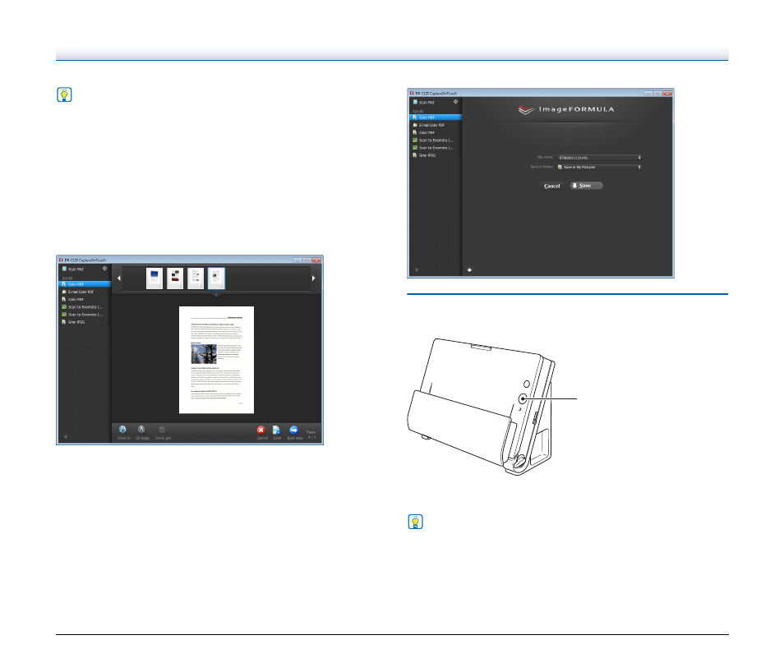Select lower Scan to Evernote job in save window
This screenshot has width=784, height=672.
click(436, 148)
